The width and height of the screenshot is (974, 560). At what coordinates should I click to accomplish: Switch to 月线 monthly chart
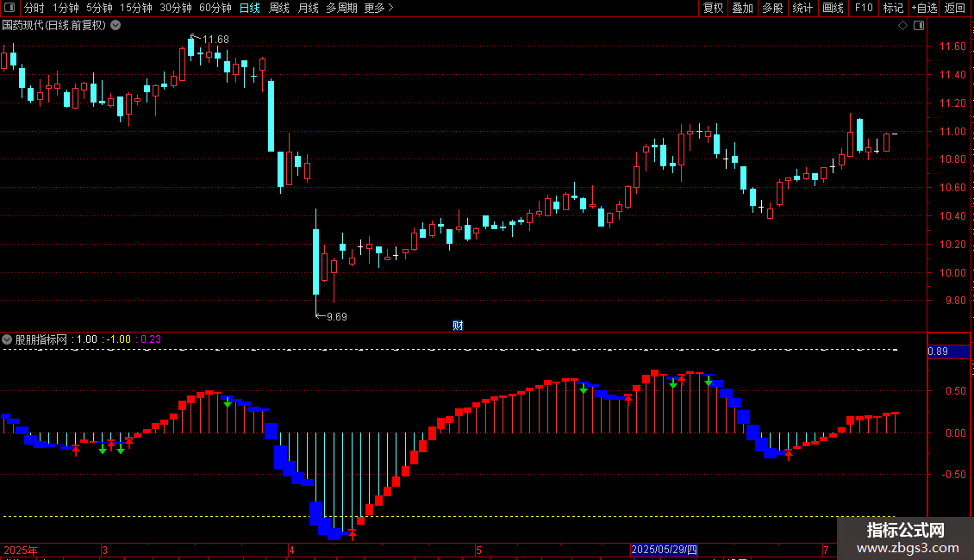pyautogui.click(x=308, y=8)
